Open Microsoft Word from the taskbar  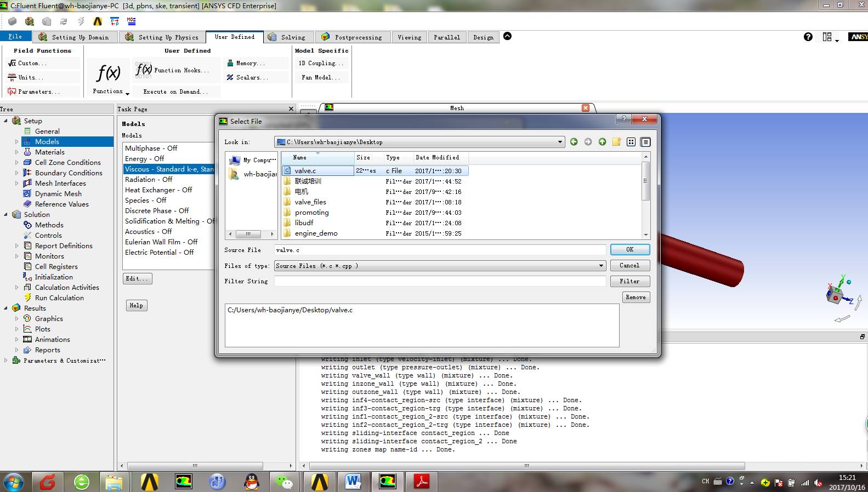(353, 482)
